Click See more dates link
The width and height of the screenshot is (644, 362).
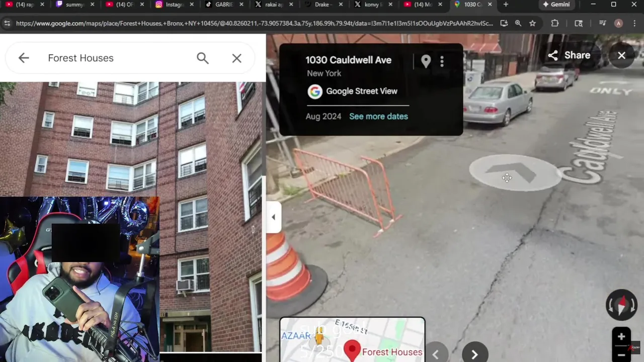pos(378,116)
